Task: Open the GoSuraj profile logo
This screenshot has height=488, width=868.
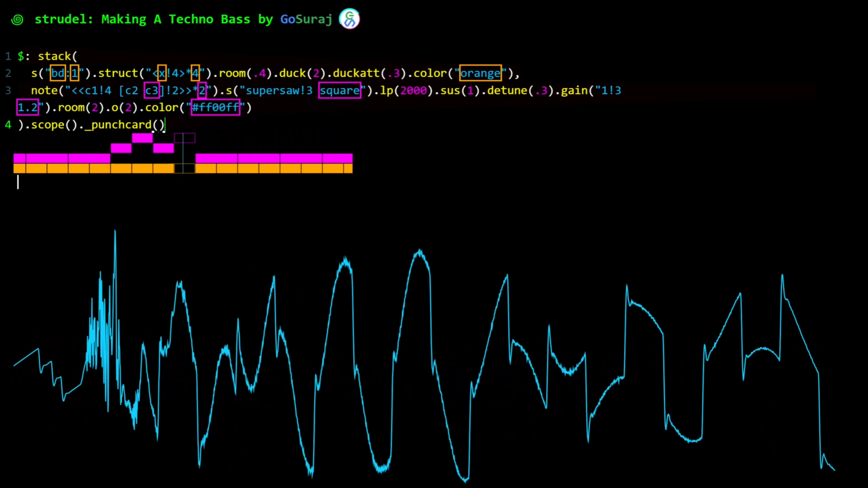Action: coord(349,19)
